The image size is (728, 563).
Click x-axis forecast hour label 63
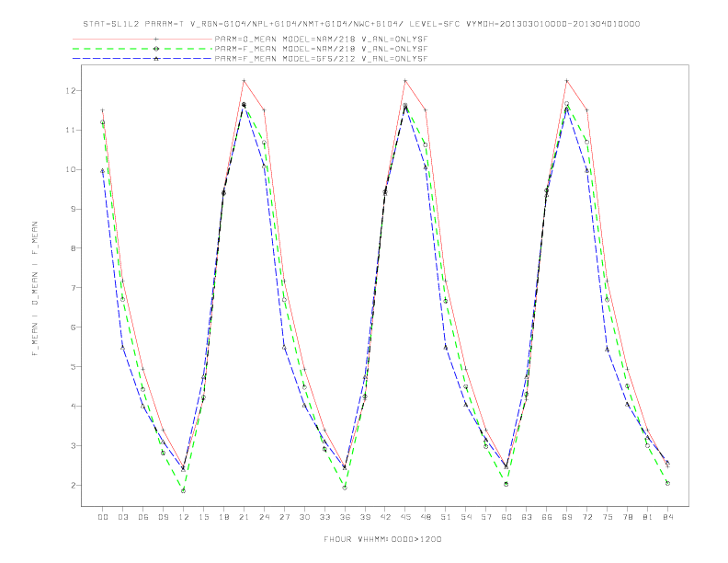click(x=527, y=517)
